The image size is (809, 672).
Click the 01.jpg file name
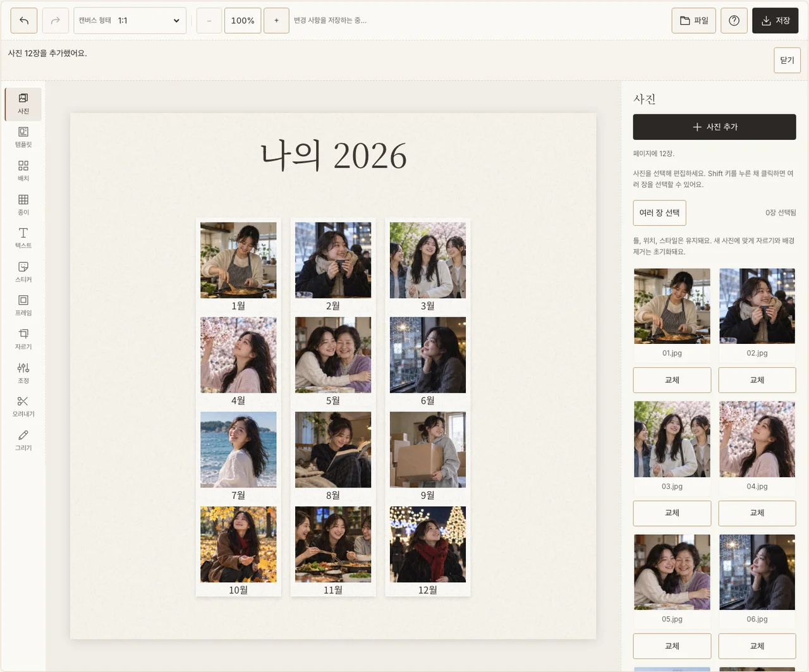click(x=672, y=353)
